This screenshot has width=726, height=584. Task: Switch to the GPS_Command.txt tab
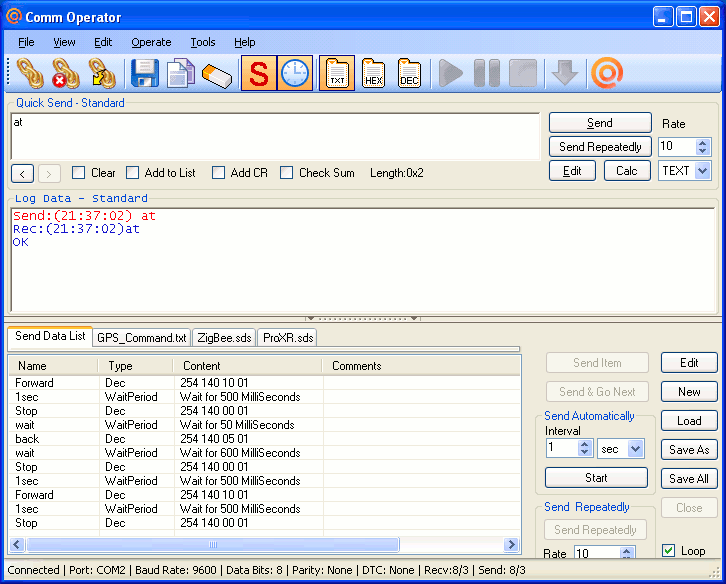pyautogui.click(x=142, y=338)
